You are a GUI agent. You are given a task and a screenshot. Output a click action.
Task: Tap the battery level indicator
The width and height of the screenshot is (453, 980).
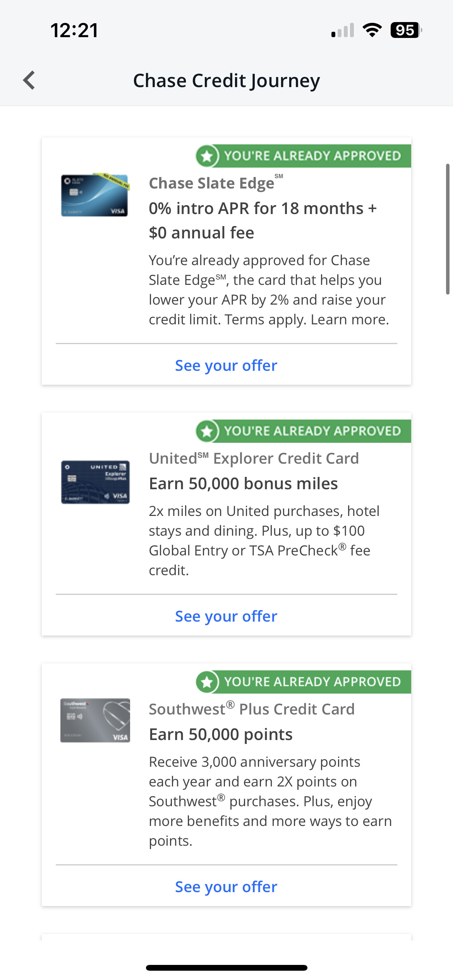coord(405,30)
